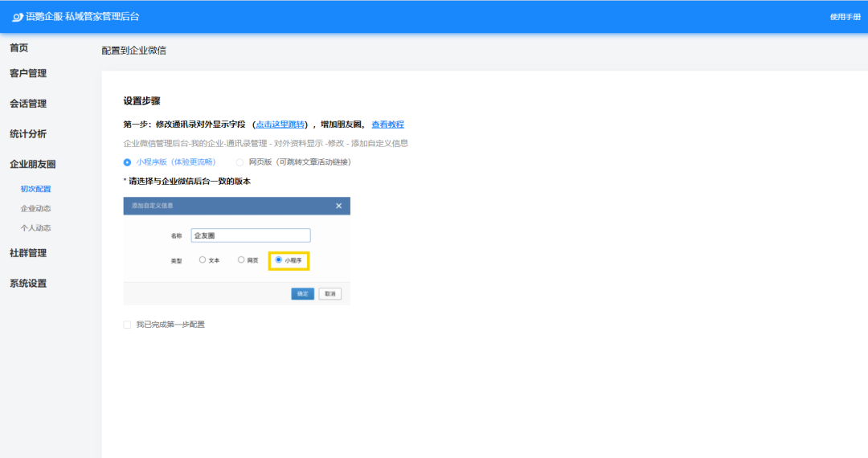Click the 名称 field containing 企友圈
This screenshot has width=868, height=458.
tap(250, 236)
